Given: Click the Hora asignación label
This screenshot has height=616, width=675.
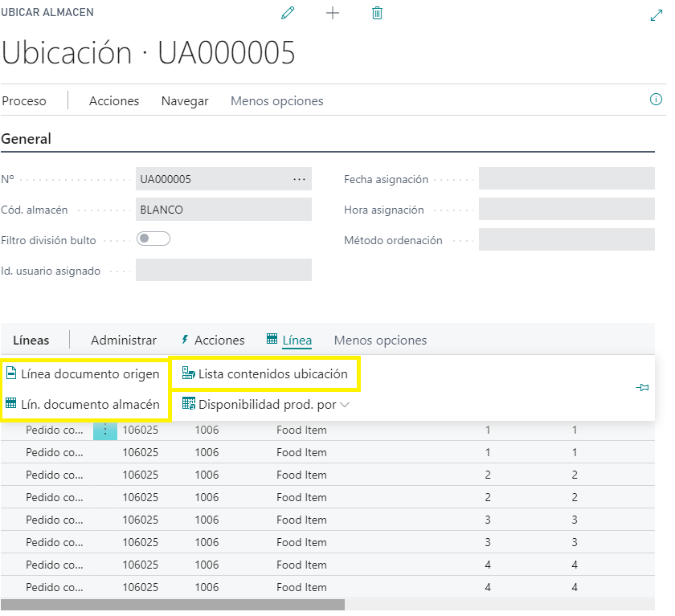Looking at the screenshot, I should pos(384,210).
